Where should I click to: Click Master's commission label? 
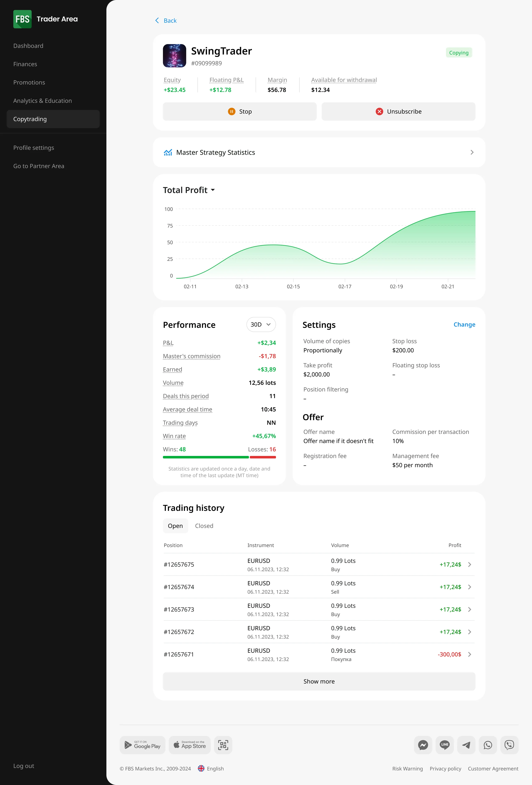click(x=192, y=356)
